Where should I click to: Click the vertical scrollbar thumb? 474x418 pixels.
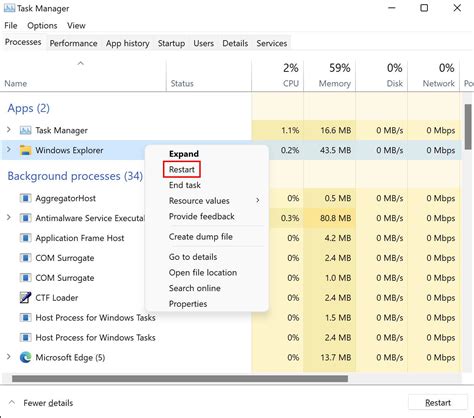click(468, 126)
